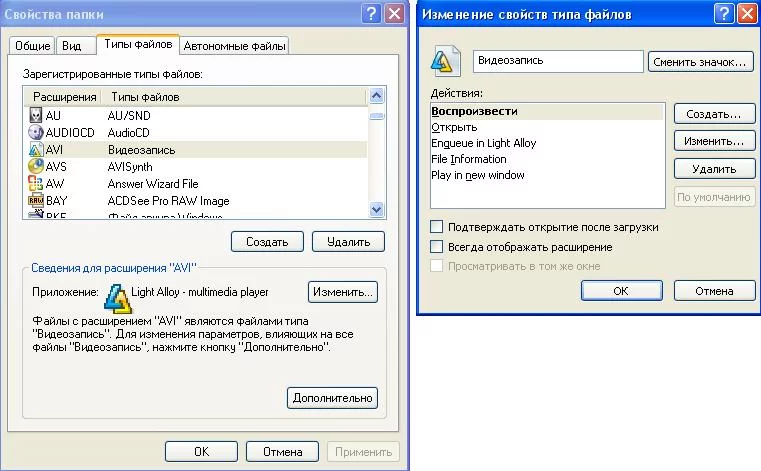The height and width of the screenshot is (471, 761).
Task: Enable Всегда отображать расширение checkbox
Action: point(436,247)
